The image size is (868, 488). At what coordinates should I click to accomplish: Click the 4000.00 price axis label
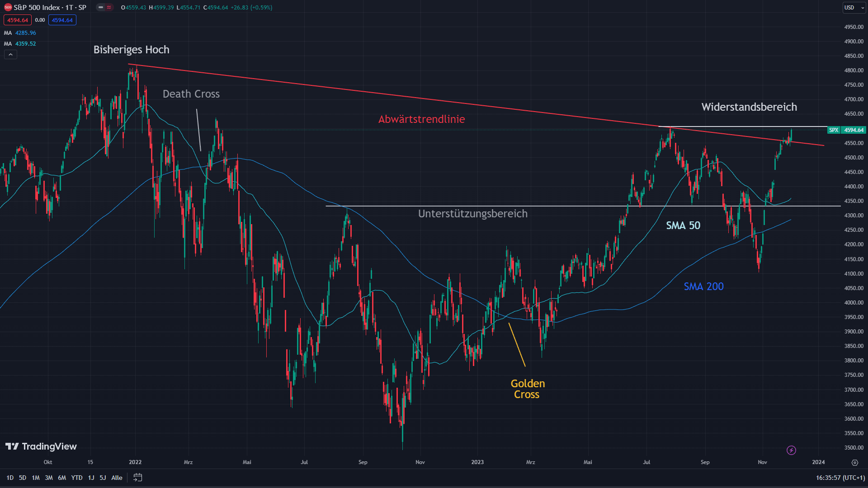854,303
